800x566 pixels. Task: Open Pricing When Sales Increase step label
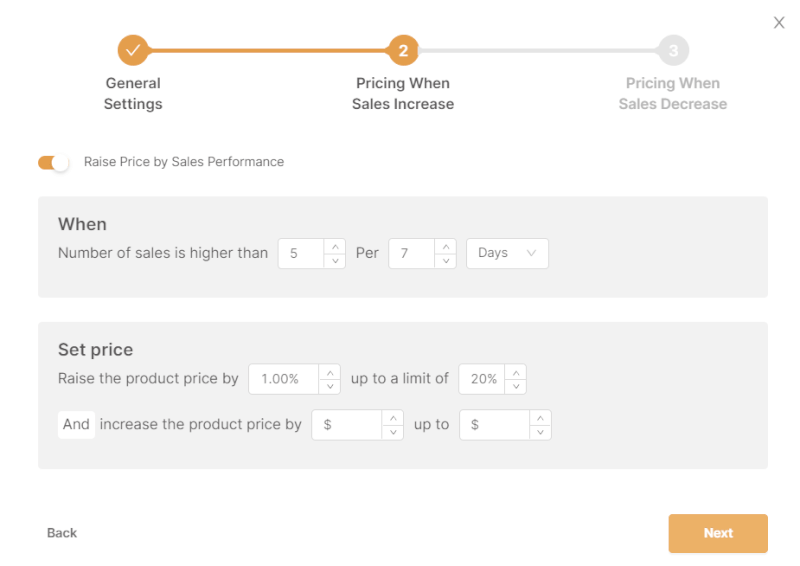(403, 93)
